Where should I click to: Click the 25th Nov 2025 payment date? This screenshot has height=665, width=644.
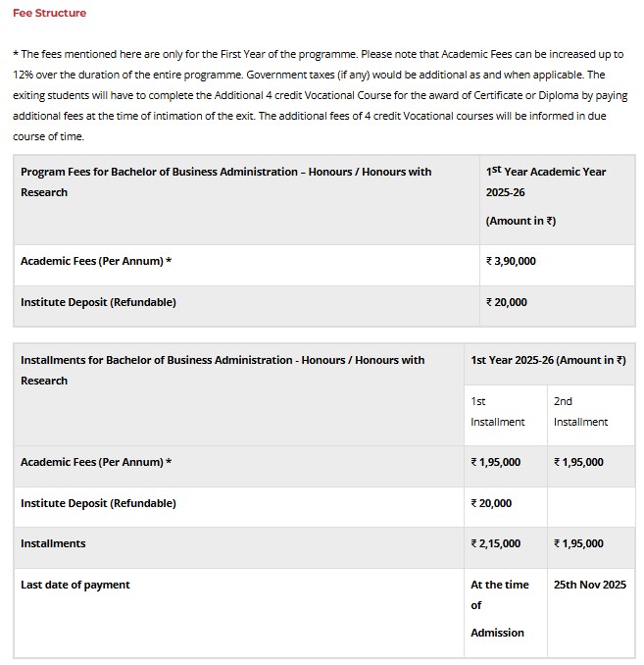point(589,585)
